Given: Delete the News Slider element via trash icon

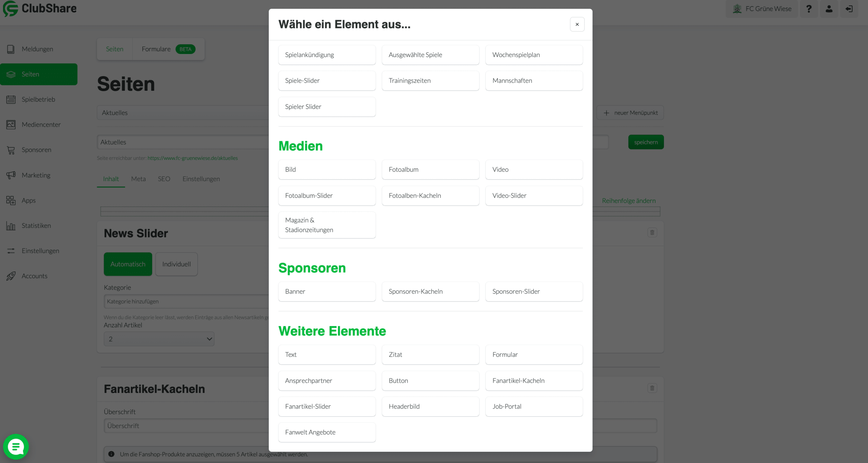Looking at the screenshot, I should 652,232.
